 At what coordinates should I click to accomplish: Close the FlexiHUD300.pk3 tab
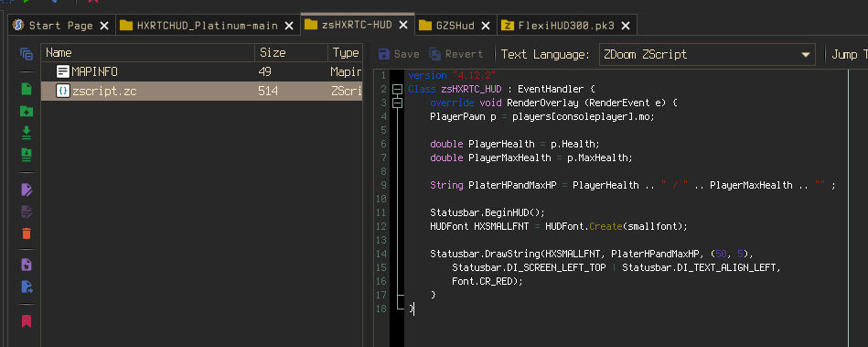click(x=626, y=26)
